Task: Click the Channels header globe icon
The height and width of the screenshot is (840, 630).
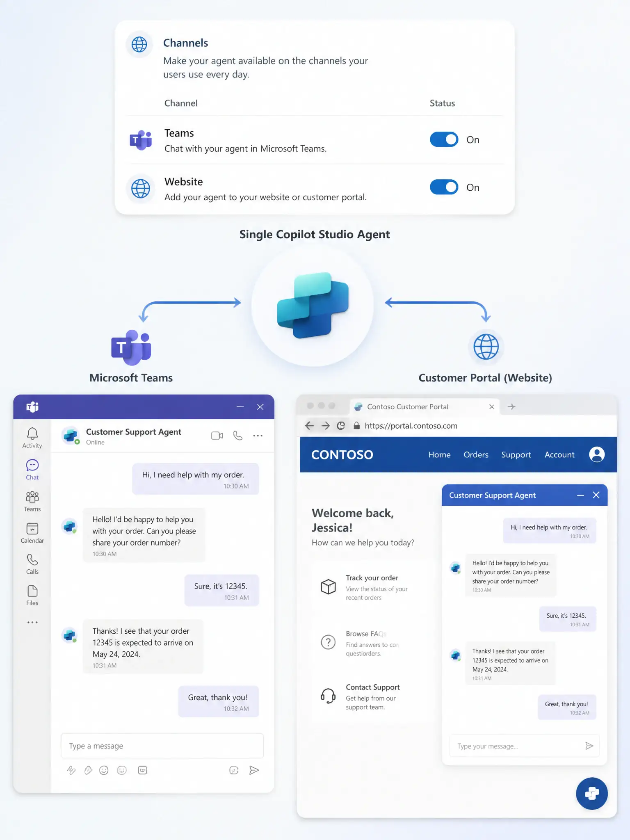Action: [139, 44]
